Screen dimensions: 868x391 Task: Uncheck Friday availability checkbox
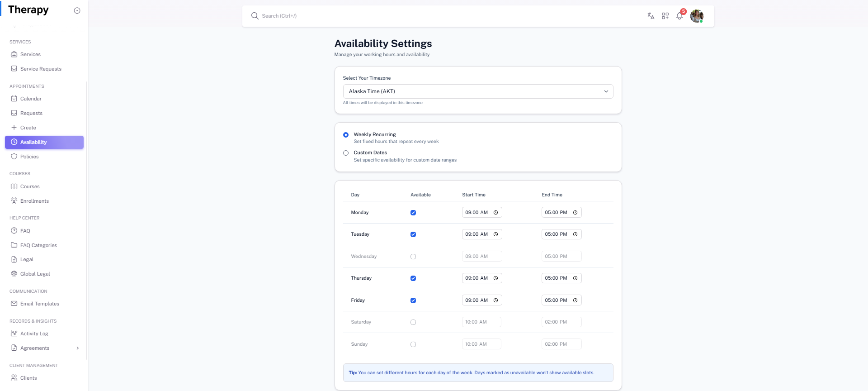(413, 300)
